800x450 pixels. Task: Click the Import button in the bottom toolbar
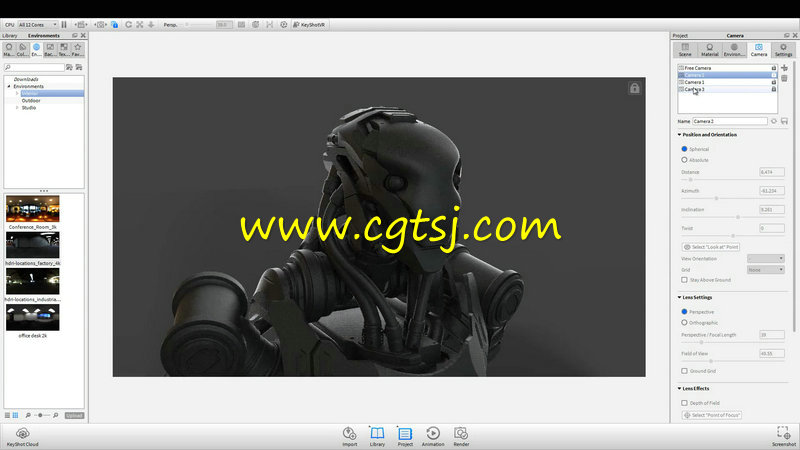tap(349, 436)
